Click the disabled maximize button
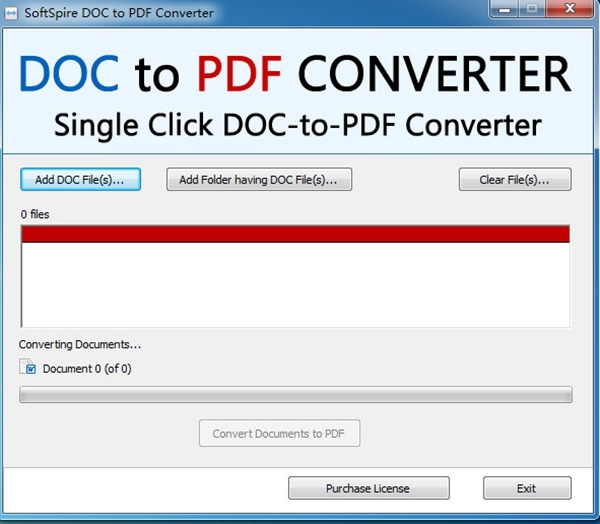 [532, 9]
